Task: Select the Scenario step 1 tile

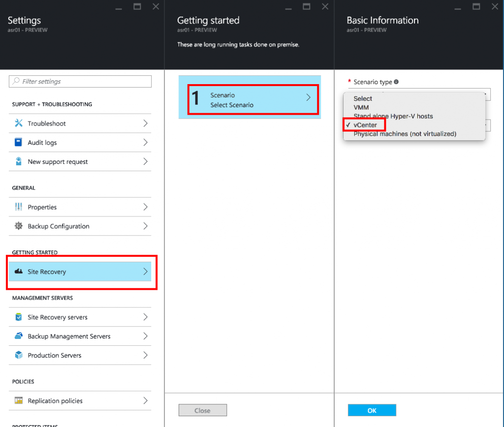Action: [250, 97]
